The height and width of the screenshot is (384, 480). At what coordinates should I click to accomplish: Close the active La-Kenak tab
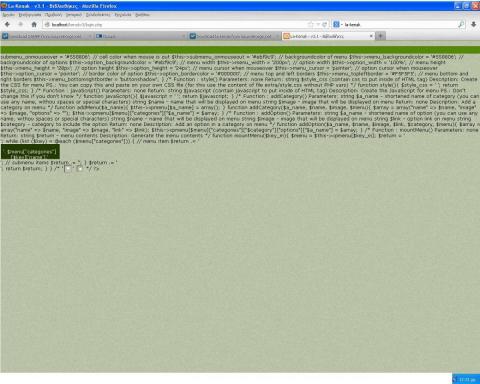371,36
